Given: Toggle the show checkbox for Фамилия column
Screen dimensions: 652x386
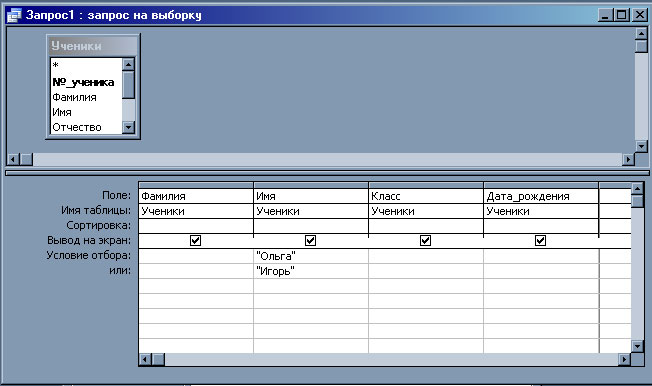Looking at the screenshot, I should coord(195,240).
